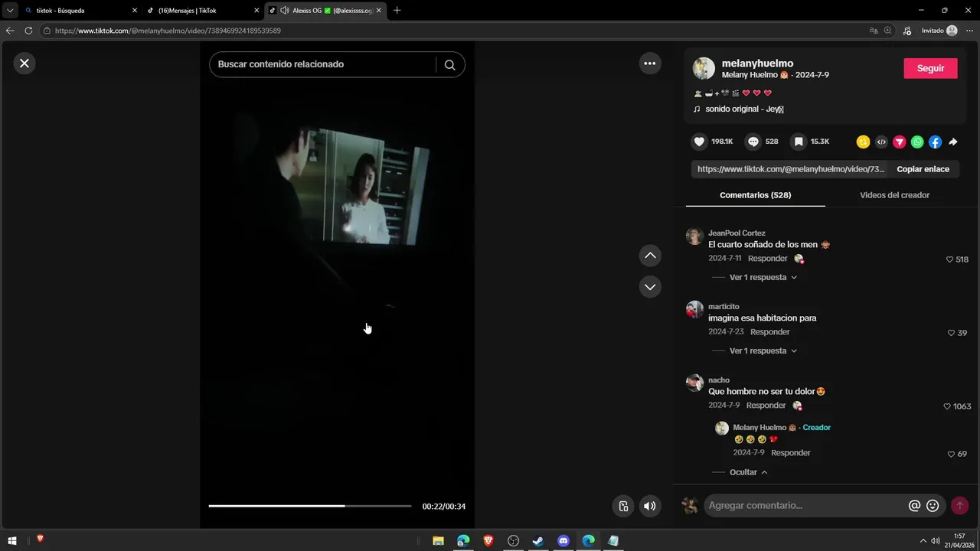Reply to Melany Huelmo's creator reply
This screenshot has width=980, height=551.
tap(790, 453)
